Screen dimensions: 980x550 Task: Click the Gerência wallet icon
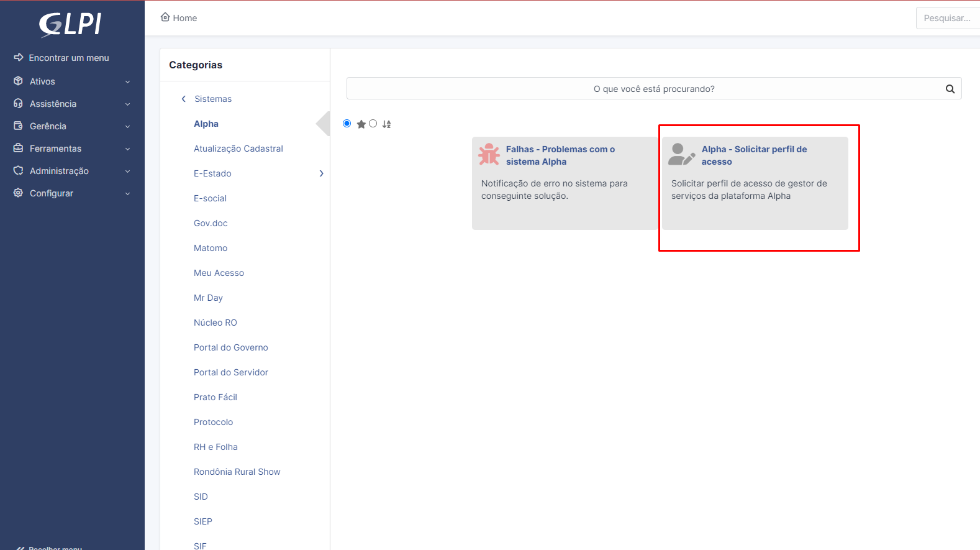pyautogui.click(x=19, y=126)
